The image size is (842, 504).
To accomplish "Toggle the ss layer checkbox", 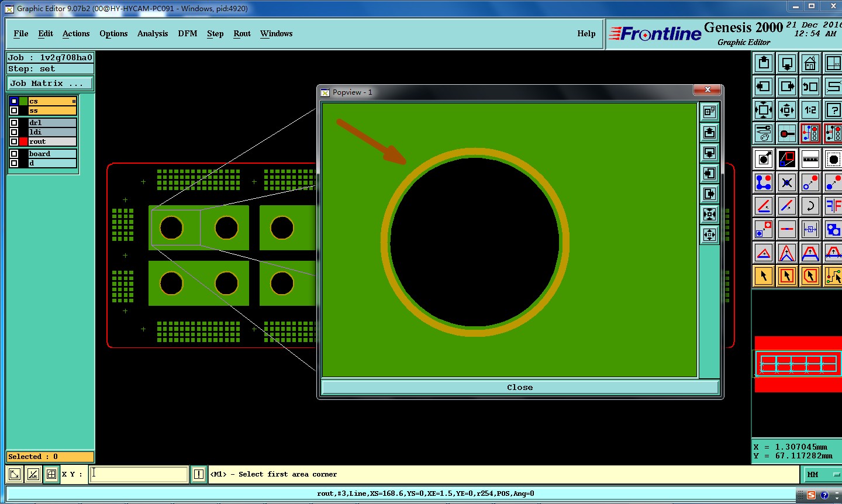I will point(14,111).
